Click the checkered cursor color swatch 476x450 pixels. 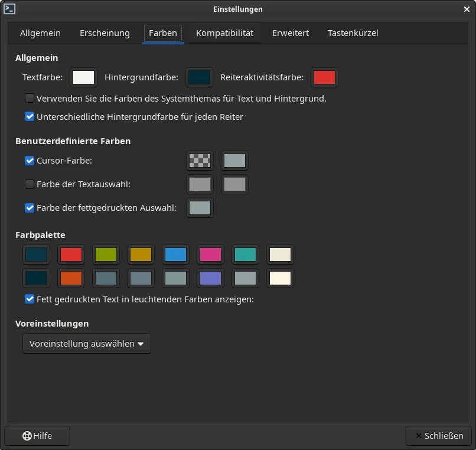(200, 161)
